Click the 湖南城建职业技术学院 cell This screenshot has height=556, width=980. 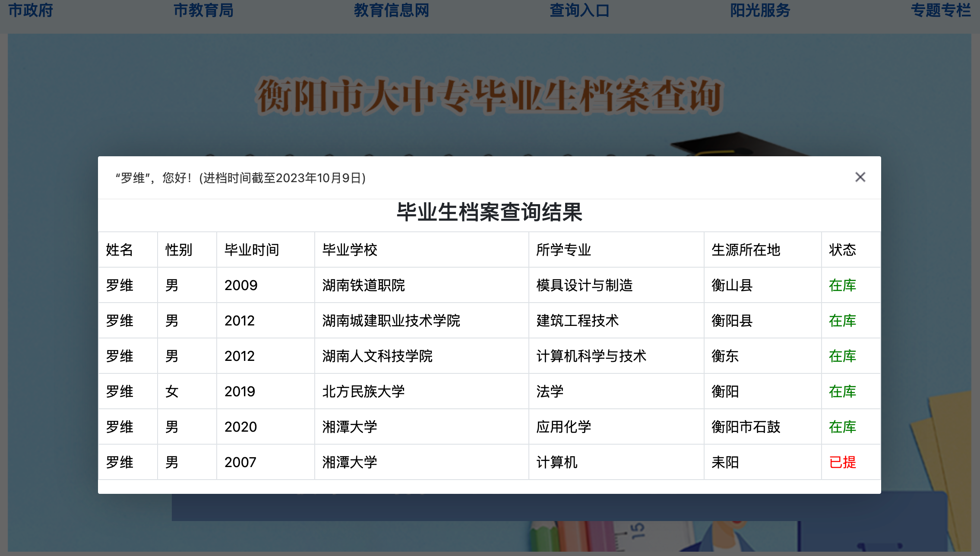coord(391,321)
